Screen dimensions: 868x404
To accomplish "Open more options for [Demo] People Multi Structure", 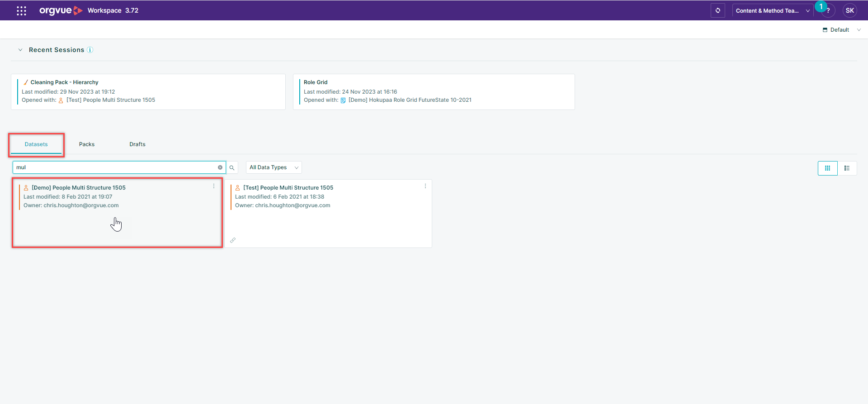I will (214, 186).
